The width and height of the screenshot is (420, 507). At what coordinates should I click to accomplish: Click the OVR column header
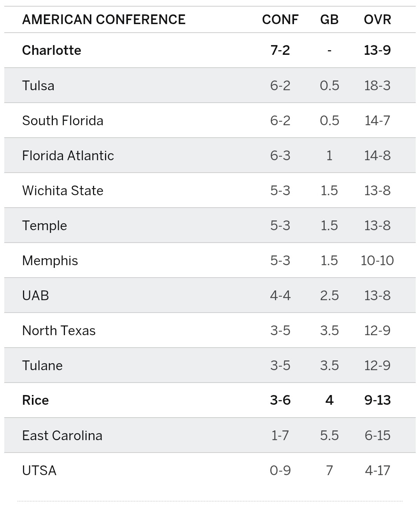[x=377, y=19]
